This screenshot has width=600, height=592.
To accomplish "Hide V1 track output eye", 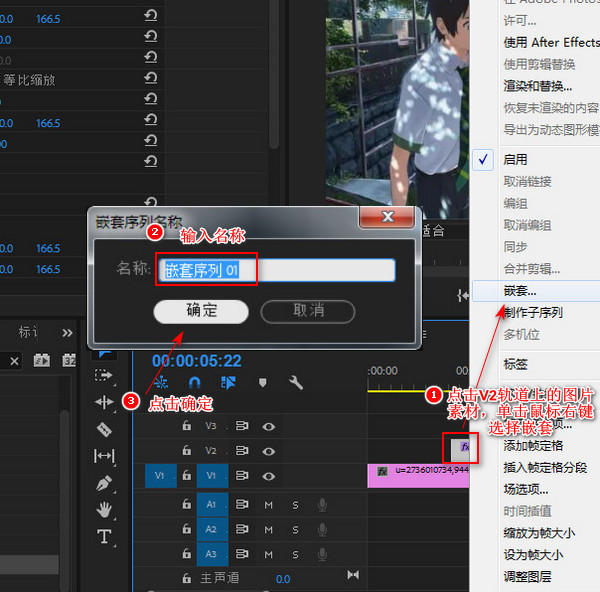I will 269,476.
